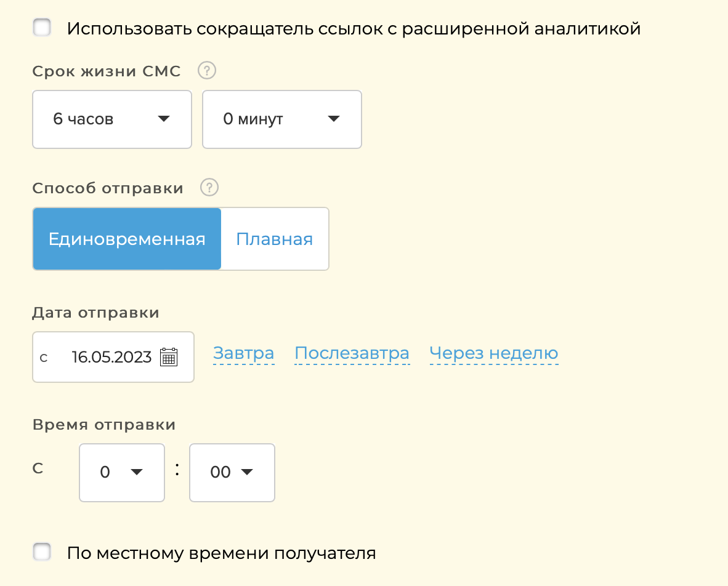Enable the link shortener with analytics checkbox
This screenshot has height=586, width=728.
point(42,28)
